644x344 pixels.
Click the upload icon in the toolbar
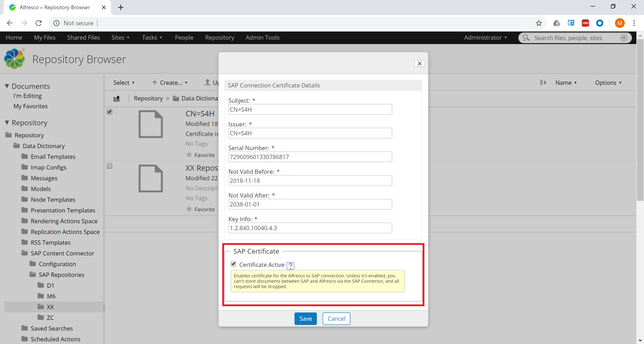click(208, 82)
